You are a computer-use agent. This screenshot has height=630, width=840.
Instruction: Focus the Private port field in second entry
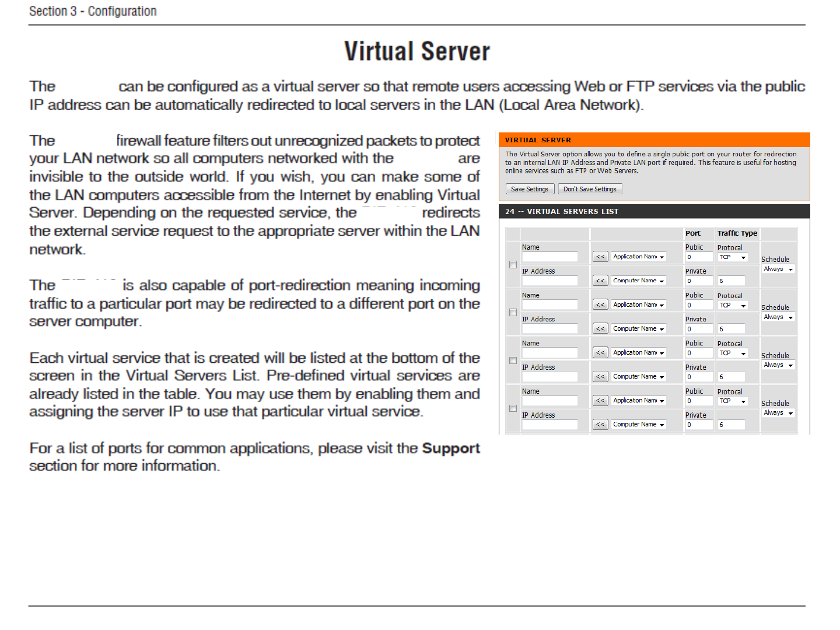click(699, 328)
